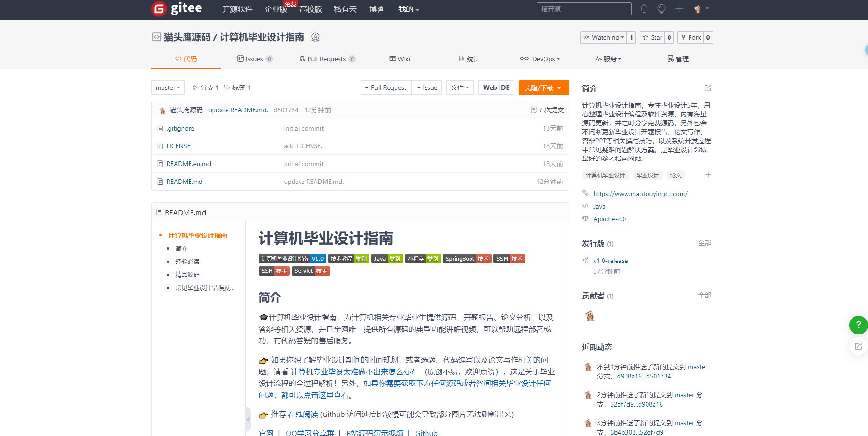868x436 pixels.
Task: Toggle Star on this repository
Action: tap(652, 37)
